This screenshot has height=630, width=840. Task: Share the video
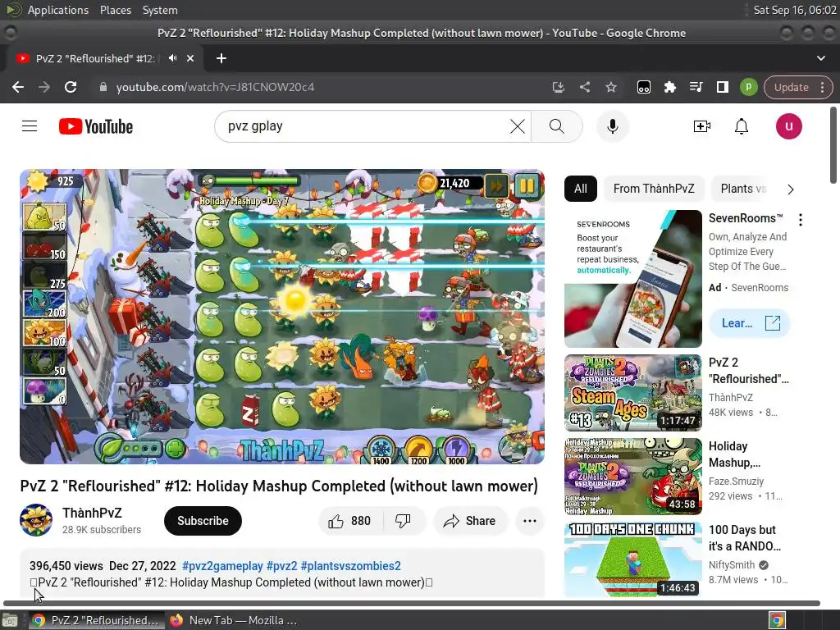coord(470,521)
